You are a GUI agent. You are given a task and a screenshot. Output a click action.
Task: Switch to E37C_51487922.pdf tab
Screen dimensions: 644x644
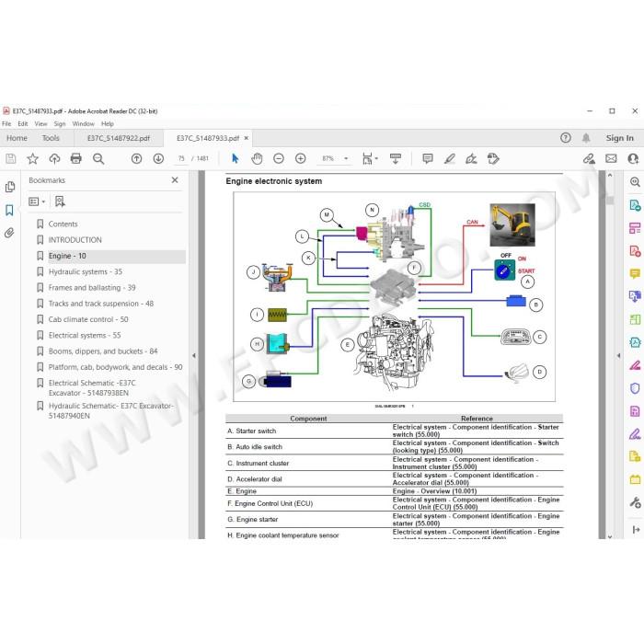point(119,138)
